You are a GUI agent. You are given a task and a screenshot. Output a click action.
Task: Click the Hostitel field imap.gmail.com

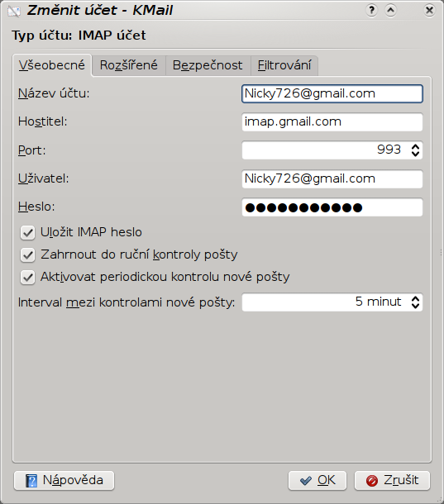[332, 121]
